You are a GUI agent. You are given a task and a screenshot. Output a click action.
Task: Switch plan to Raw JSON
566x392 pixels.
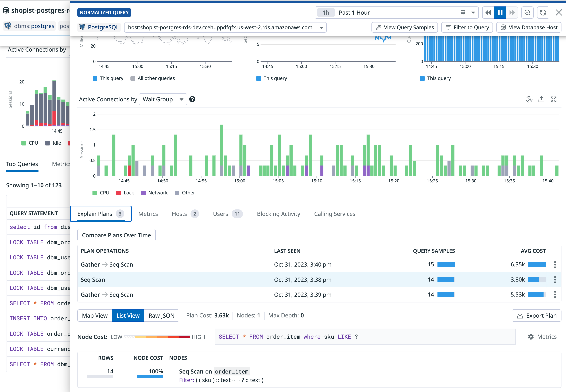coord(161,316)
